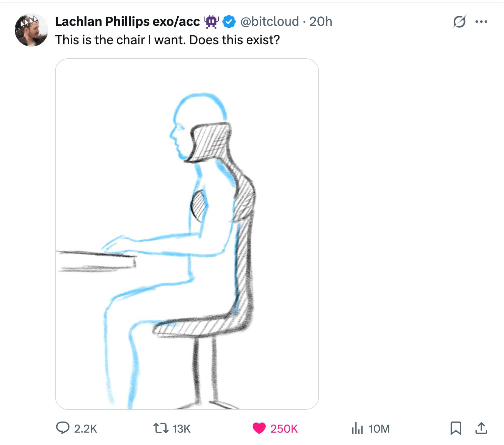Image resolution: width=504 pixels, height=445 pixels.
Task: Open the chair sketch image
Action: click(x=187, y=234)
